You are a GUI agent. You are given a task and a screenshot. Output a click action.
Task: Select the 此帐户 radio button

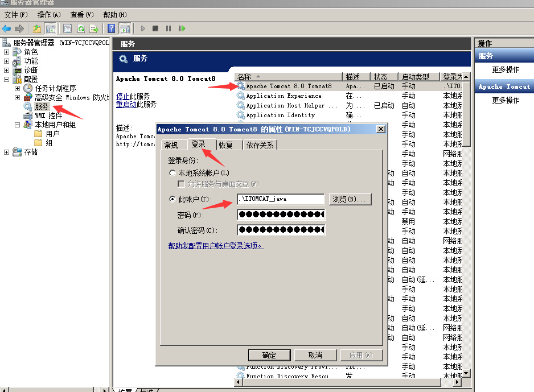point(172,199)
